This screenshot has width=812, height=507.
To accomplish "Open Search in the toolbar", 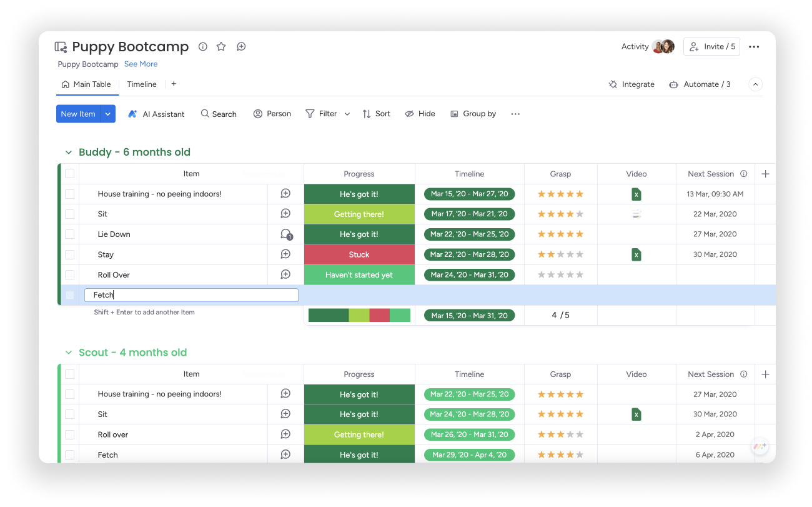I will pyautogui.click(x=219, y=114).
